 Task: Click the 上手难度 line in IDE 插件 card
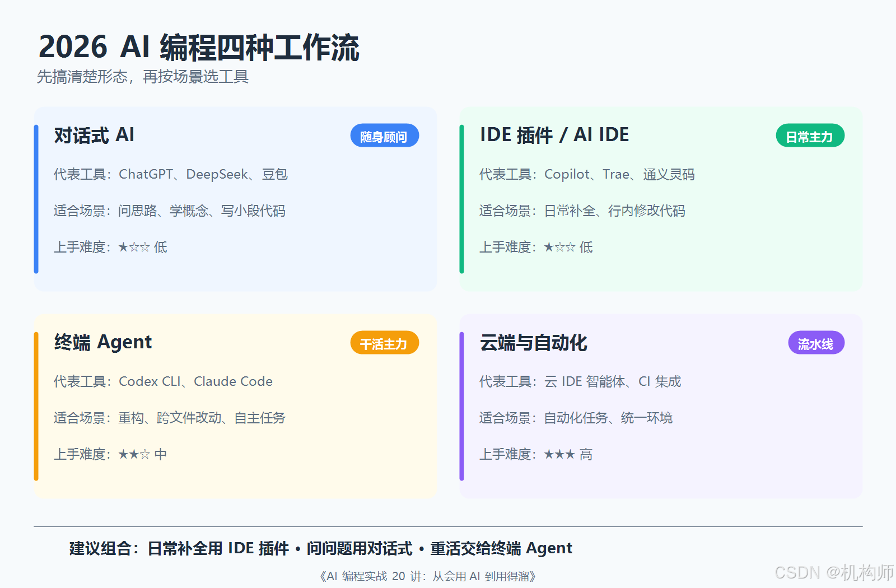coord(536,247)
